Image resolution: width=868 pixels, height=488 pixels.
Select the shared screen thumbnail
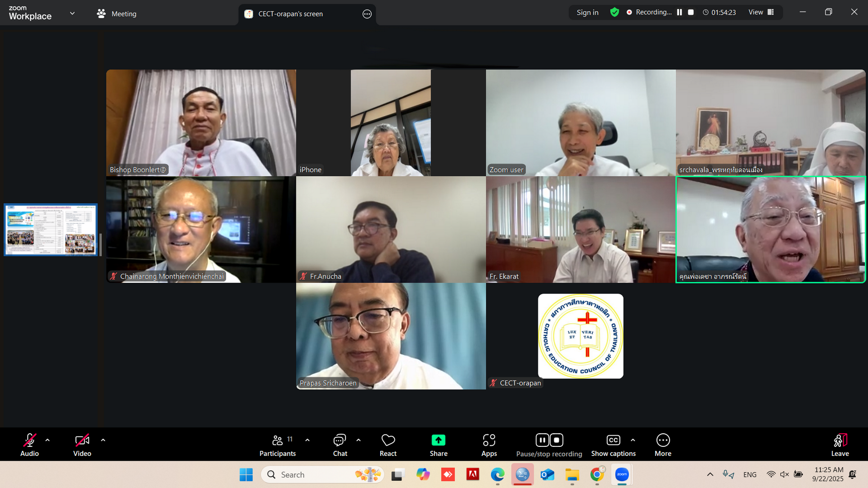pos(51,229)
